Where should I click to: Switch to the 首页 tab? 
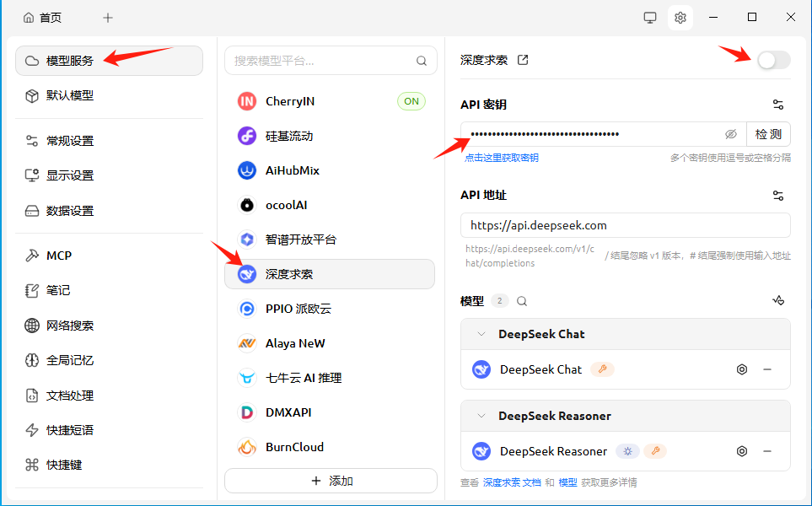(41, 17)
